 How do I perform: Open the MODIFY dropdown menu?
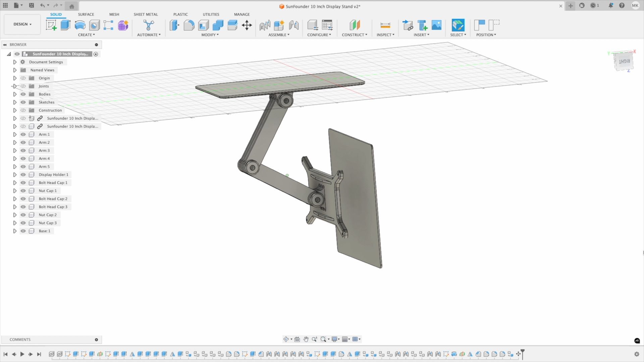[210, 35]
